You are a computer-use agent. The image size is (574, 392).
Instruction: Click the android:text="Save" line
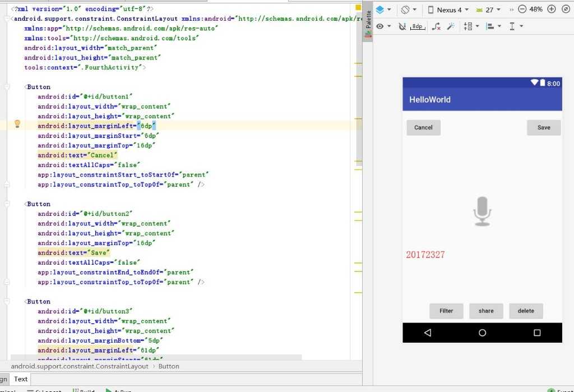73,253
